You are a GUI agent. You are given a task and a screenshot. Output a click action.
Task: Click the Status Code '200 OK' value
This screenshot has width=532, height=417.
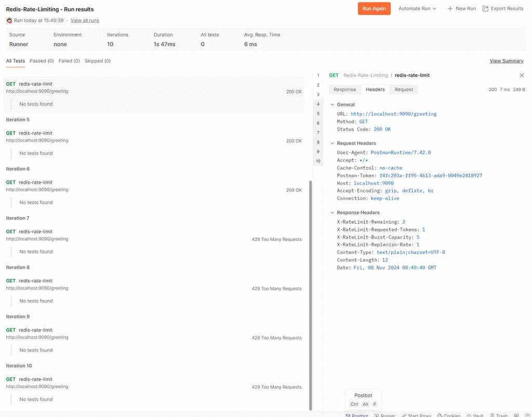(382, 129)
